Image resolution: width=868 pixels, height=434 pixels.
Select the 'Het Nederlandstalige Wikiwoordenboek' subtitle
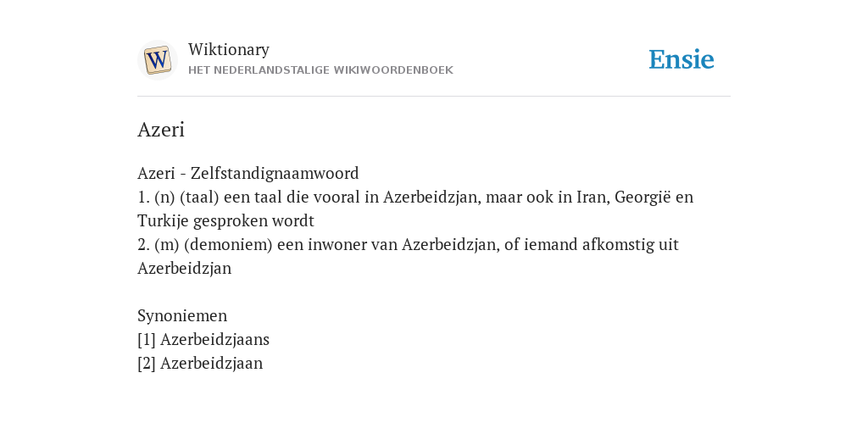pyautogui.click(x=320, y=70)
